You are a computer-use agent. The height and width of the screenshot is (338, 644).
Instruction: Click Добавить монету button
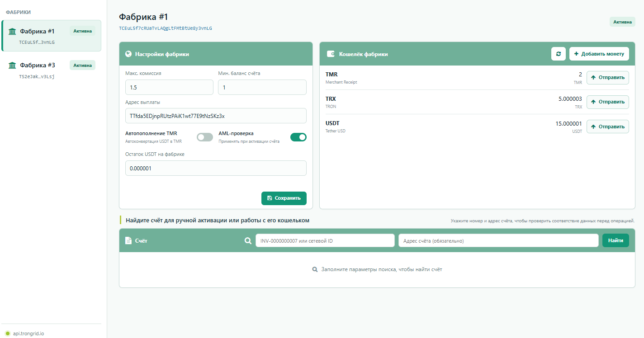[599, 54]
